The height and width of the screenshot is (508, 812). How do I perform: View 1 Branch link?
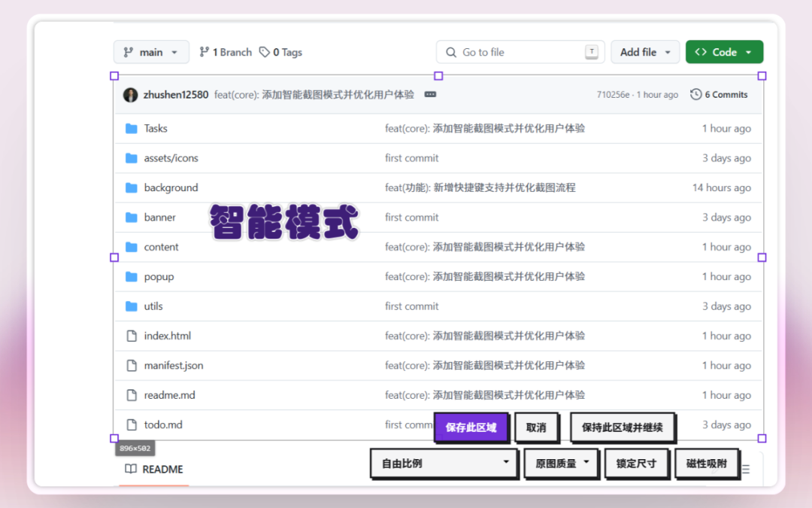226,53
